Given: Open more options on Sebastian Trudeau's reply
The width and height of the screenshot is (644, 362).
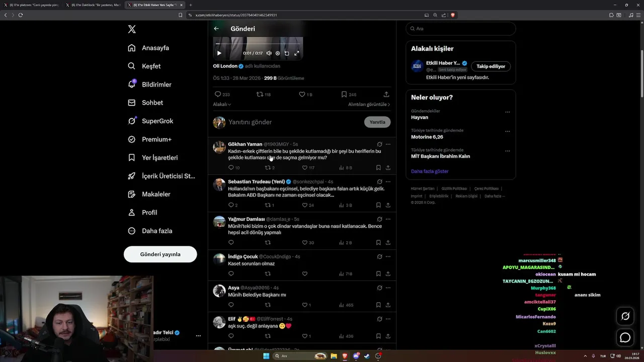Looking at the screenshot, I should (388, 182).
